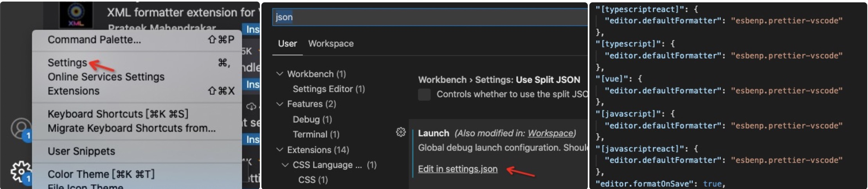Collapse the Workbench settings group

279,74
